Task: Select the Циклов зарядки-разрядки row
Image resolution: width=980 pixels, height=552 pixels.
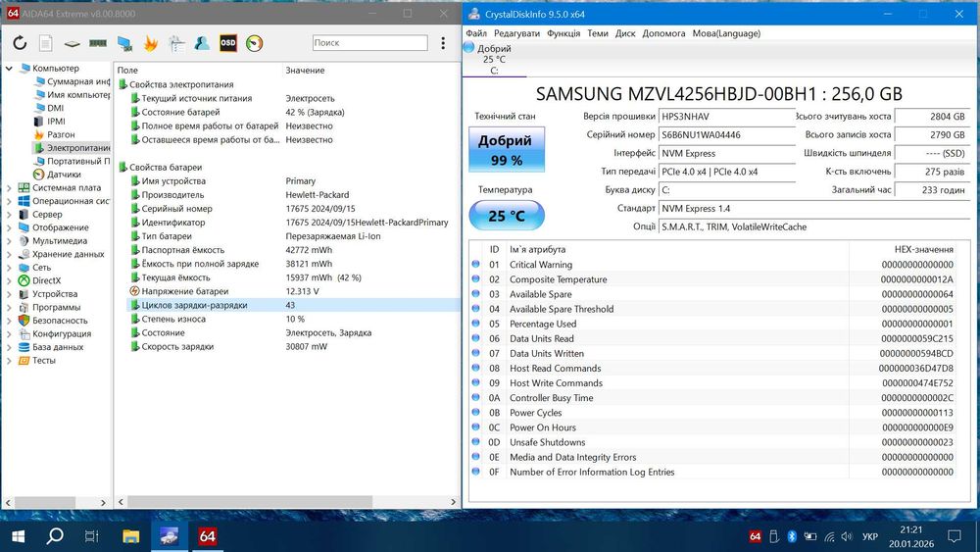Action: tap(293, 305)
